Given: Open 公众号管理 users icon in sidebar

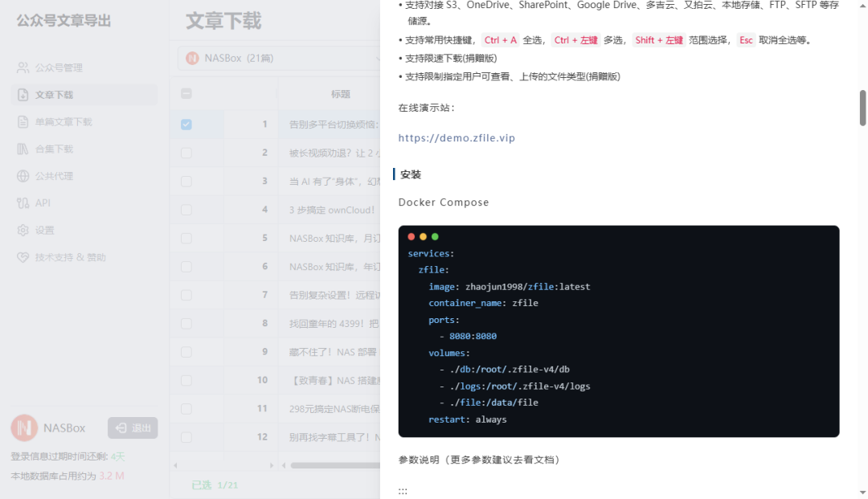Looking at the screenshot, I should pyautogui.click(x=23, y=67).
